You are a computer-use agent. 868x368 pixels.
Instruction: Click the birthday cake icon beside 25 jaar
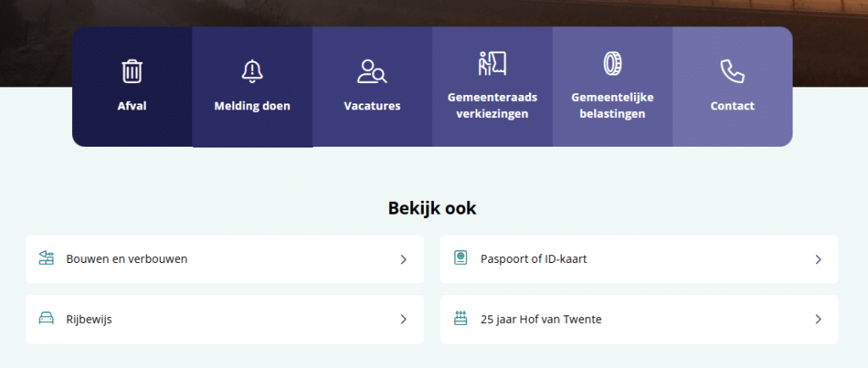point(460,318)
